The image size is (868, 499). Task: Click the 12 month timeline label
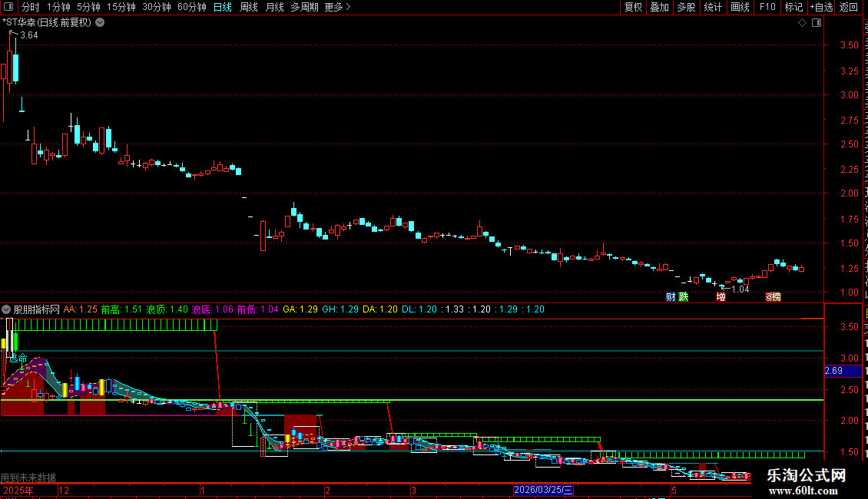coord(64,490)
